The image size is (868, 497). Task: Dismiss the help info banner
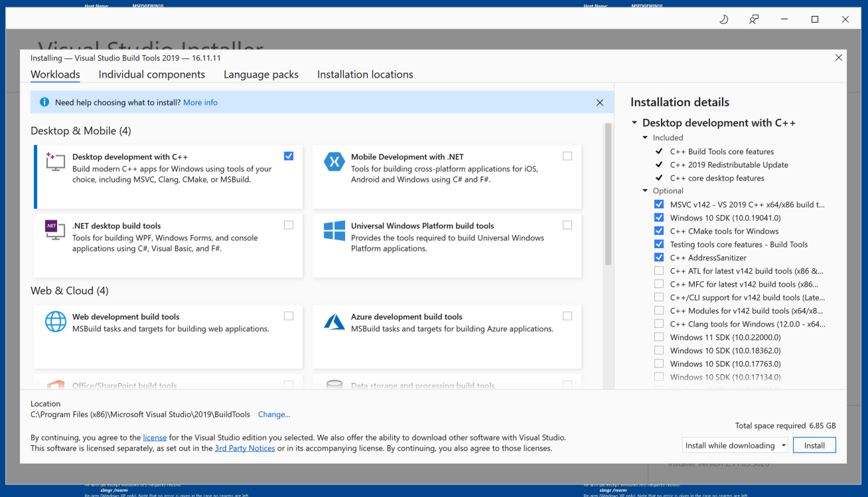(x=600, y=103)
